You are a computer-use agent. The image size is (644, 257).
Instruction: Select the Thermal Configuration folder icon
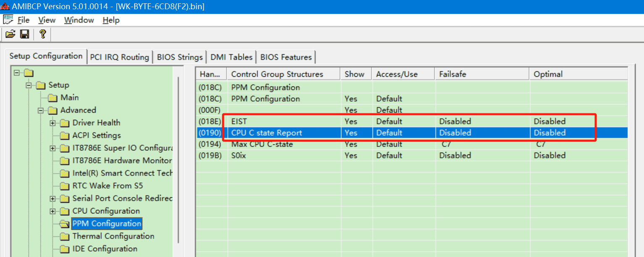(x=65, y=236)
